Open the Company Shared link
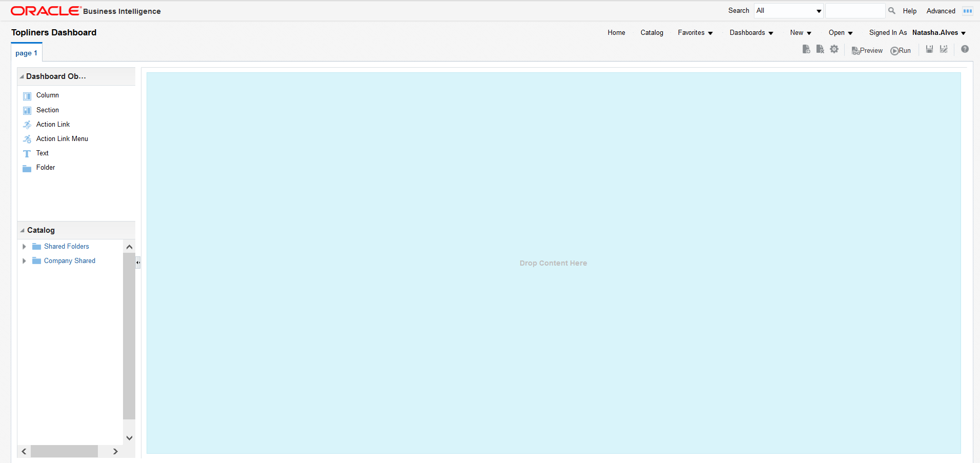Image resolution: width=980 pixels, height=463 pixels. (70, 261)
